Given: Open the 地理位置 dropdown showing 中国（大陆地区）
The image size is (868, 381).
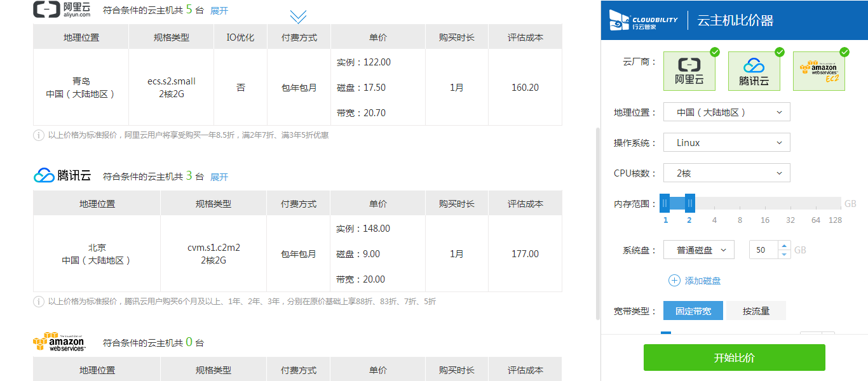Looking at the screenshot, I should 727,112.
